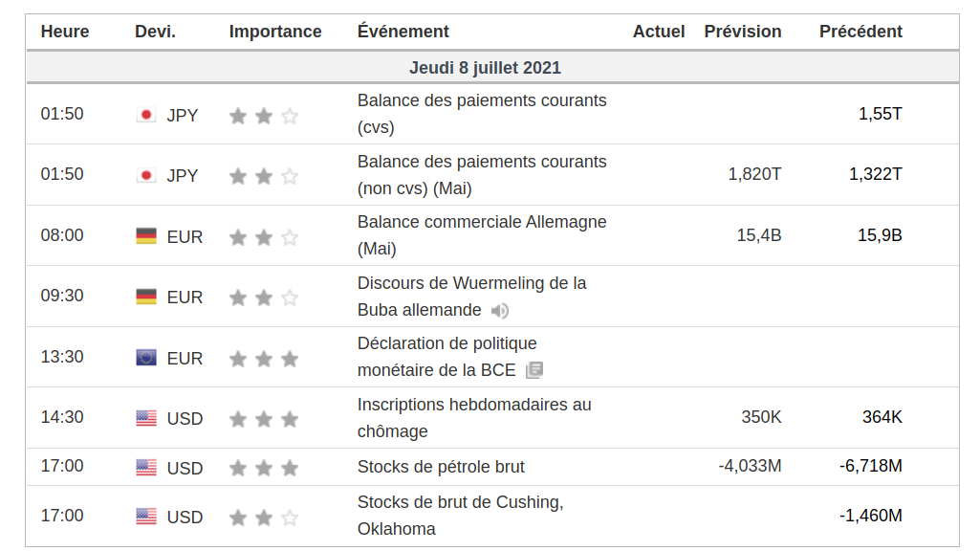Click the Événement column header
The height and width of the screenshot is (551, 980).
(x=403, y=32)
